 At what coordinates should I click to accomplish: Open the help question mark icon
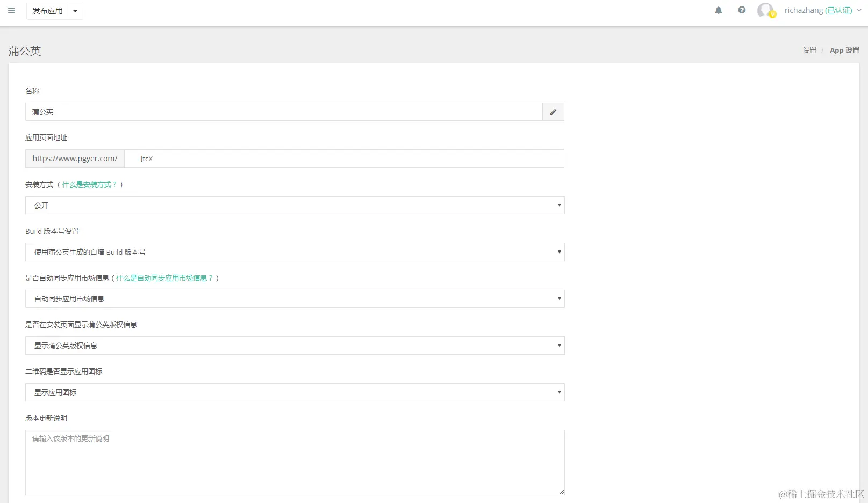click(742, 10)
